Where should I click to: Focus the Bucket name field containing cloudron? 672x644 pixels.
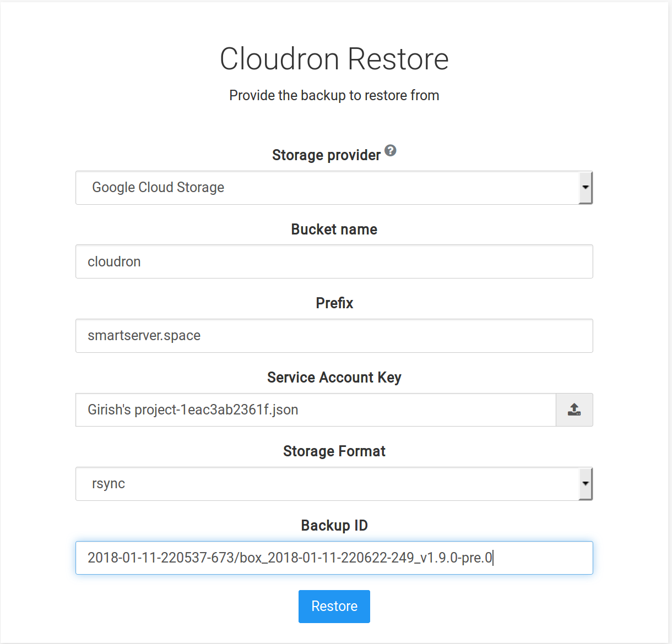pyautogui.click(x=334, y=261)
